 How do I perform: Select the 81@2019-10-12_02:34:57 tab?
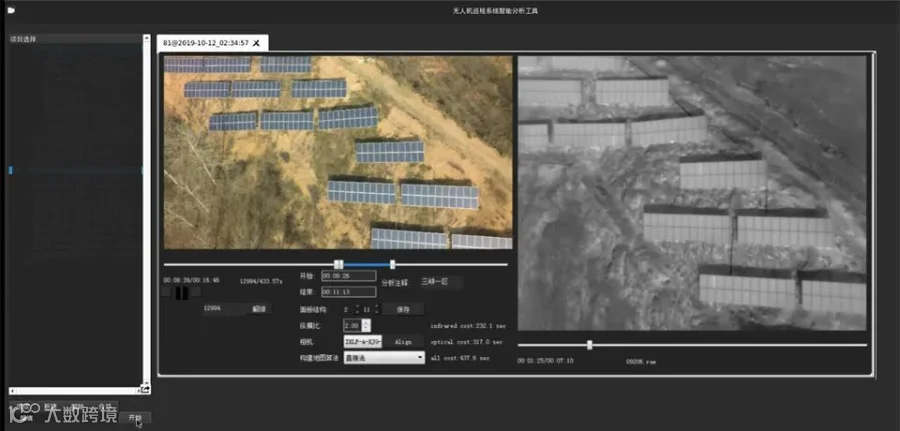coord(206,43)
